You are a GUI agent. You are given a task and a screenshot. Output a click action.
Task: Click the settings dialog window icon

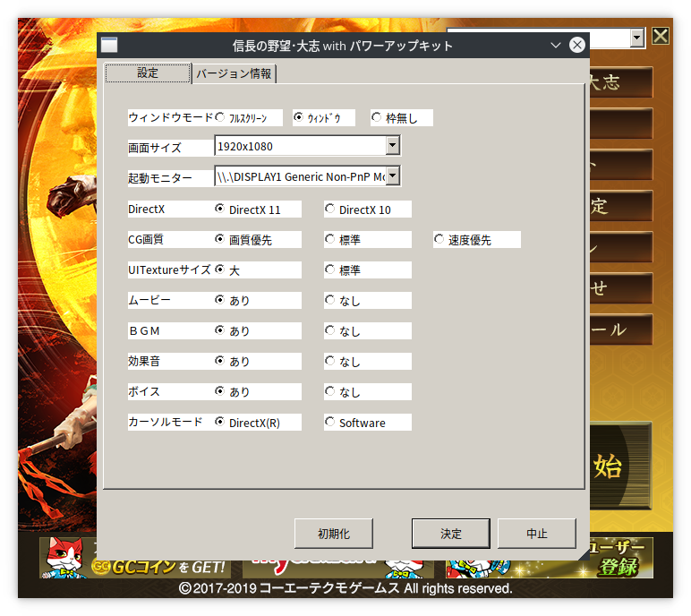(109, 45)
